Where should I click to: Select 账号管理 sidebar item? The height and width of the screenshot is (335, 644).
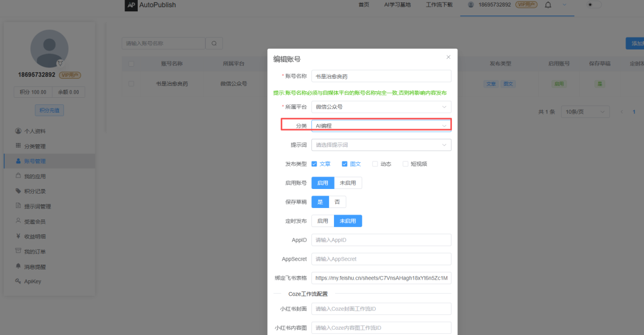pyautogui.click(x=49, y=161)
